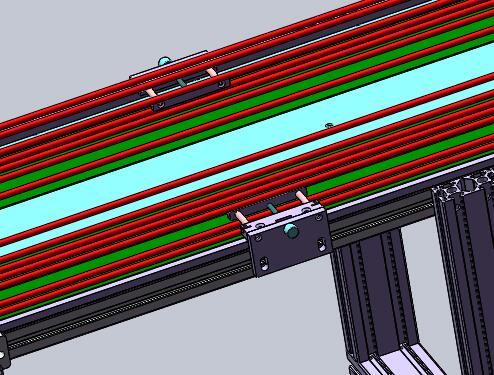Select the green pin on the upper guide bracket
This screenshot has height=375, width=494.
point(182,83)
